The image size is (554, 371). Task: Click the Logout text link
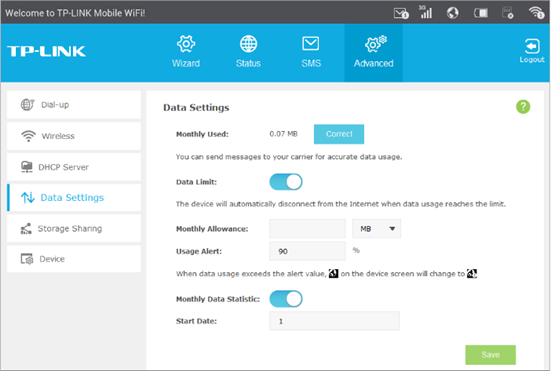pyautogui.click(x=532, y=60)
